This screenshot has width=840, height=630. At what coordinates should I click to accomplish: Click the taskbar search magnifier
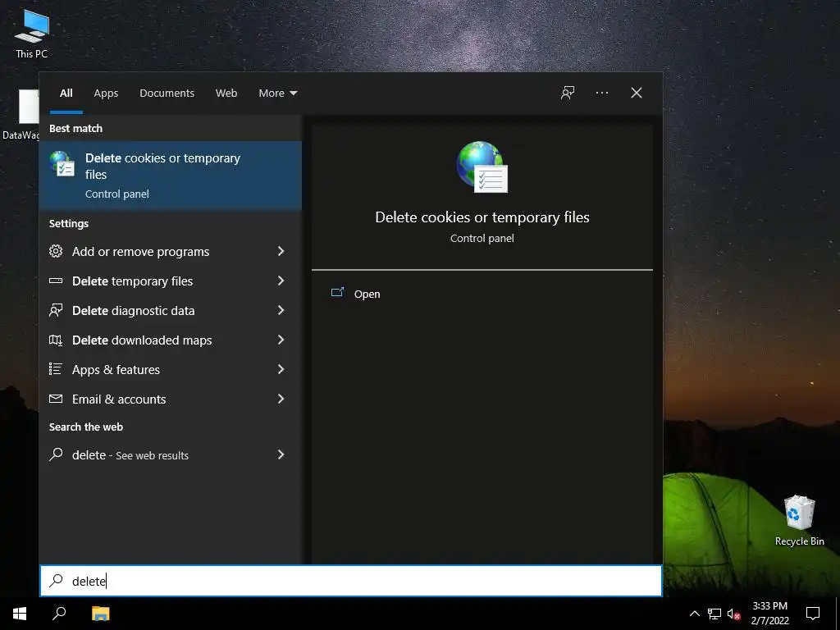pyautogui.click(x=59, y=614)
